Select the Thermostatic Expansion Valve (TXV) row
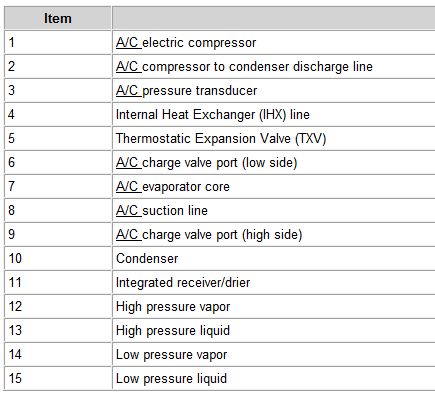435x393 pixels. (220, 139)
